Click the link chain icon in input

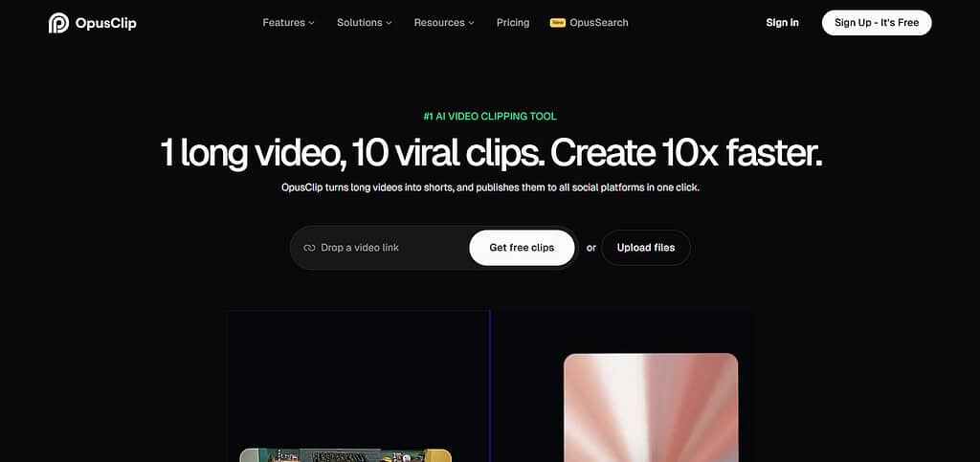click(x=309, y=248)
